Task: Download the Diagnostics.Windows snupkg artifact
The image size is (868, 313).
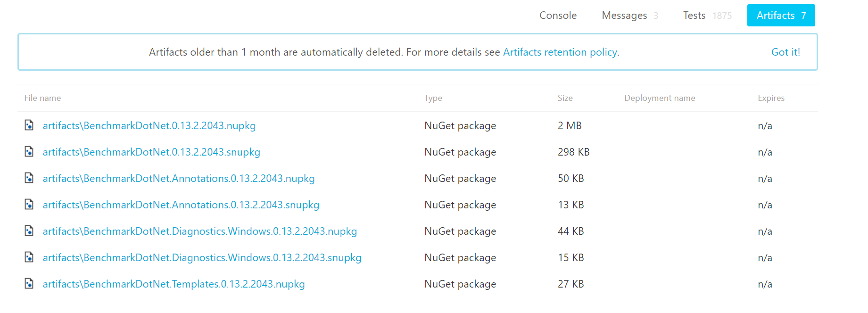Action: coord(202,258)
